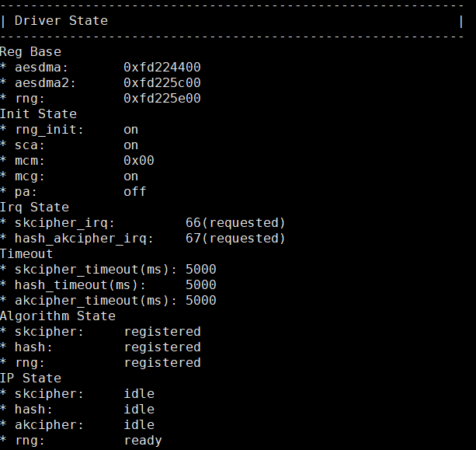Click aesdma2 address 0xfd225c00
The width and height of the screenshot is (476, 450).
[162, 82]
